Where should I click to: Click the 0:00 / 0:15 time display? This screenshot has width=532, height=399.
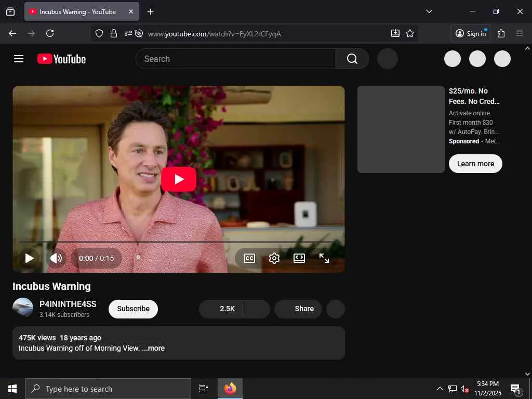point(96,258)
